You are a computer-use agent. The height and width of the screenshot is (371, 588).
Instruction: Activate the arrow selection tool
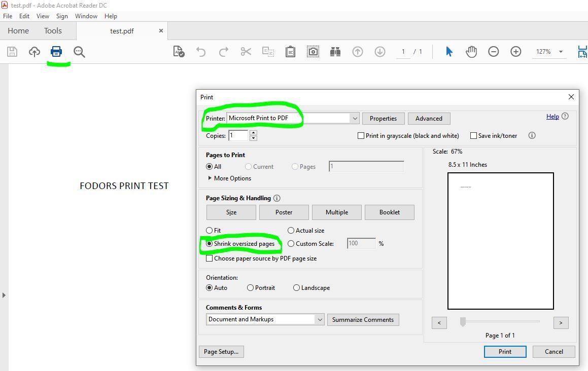pos(449,51)
